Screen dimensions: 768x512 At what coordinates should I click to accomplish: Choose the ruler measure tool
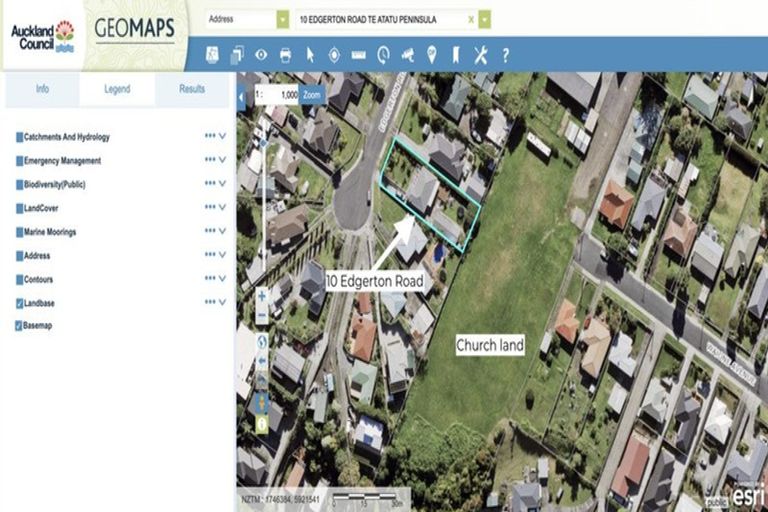coord(359,55)
